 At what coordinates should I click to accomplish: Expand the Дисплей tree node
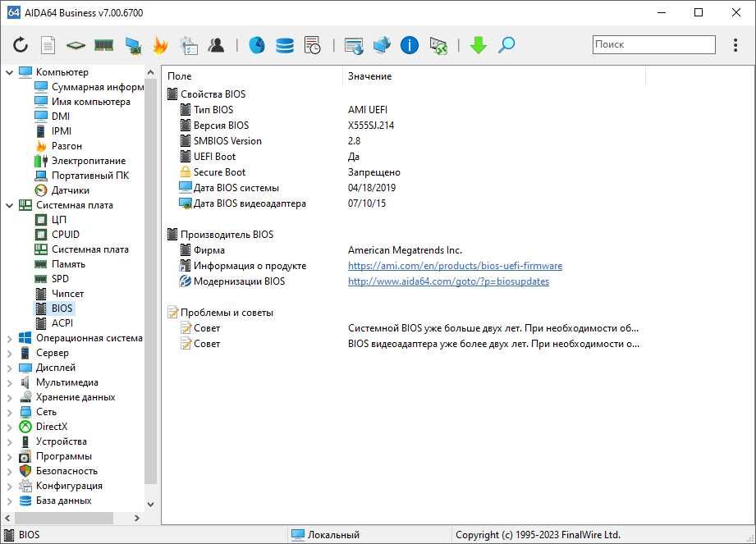pyautogui.click(x=9, y=368)
